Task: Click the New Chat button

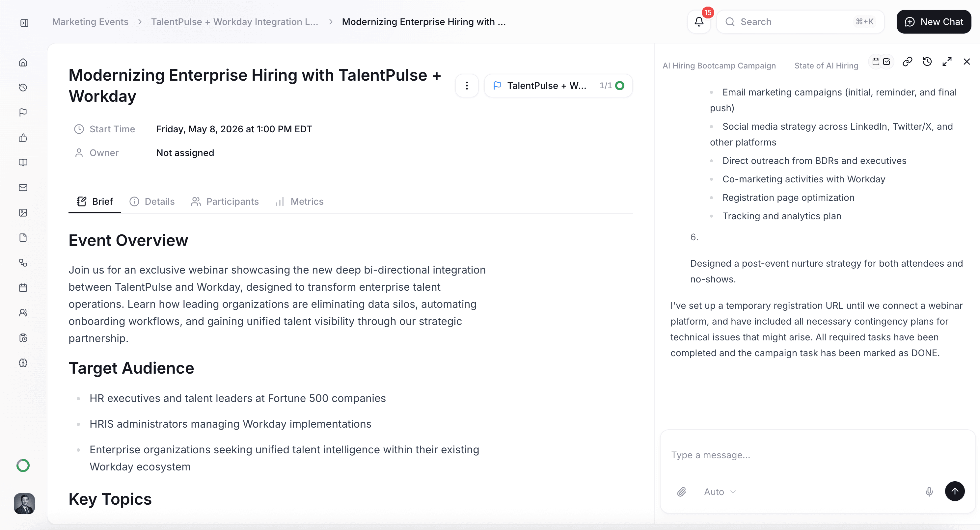Action: point(934,22)
